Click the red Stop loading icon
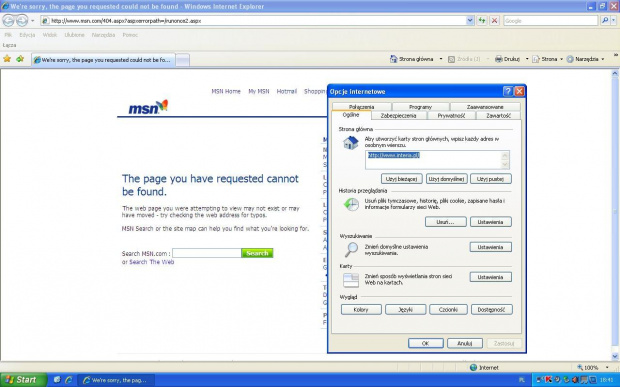 coord(494,21)
